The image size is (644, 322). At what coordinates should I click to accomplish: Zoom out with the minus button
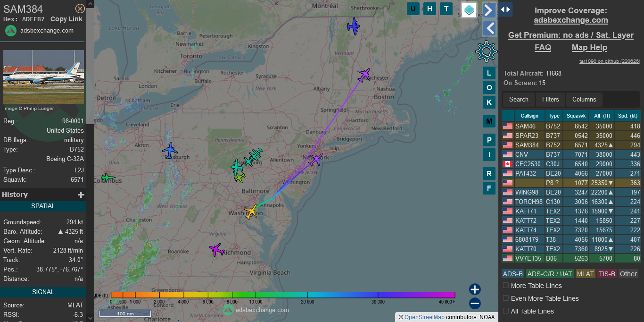(475, 304)
